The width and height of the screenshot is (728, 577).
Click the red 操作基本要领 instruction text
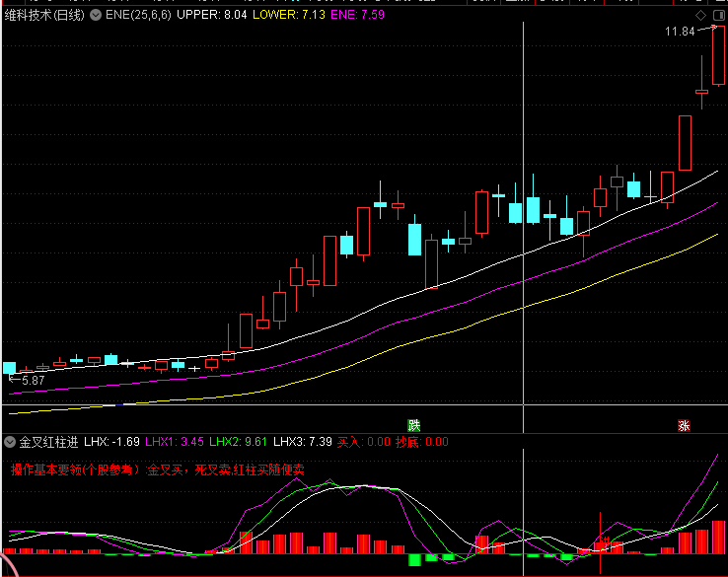pyautogui.click(x=158, y=469)
